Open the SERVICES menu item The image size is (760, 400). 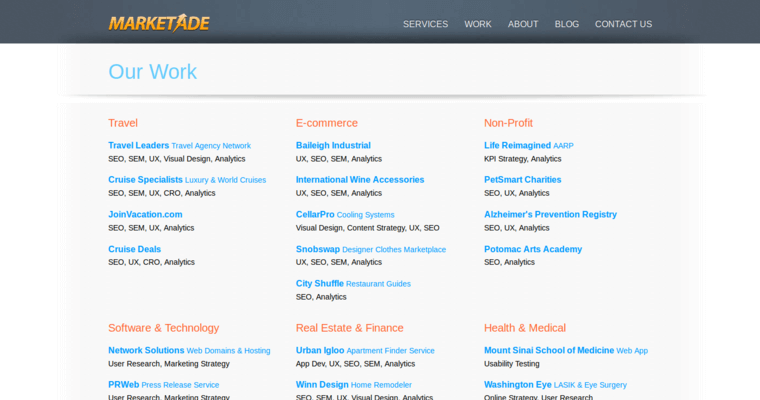point(426,24)
